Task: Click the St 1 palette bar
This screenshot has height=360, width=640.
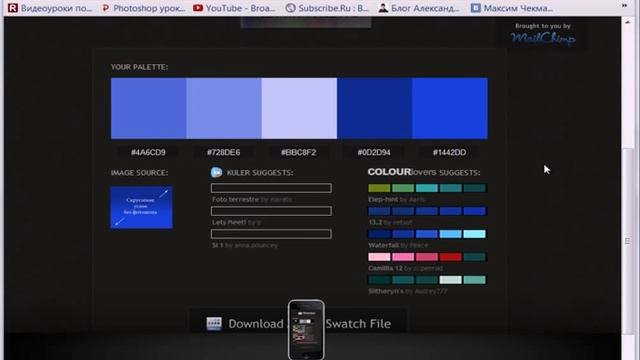Action: pos(271,234)
